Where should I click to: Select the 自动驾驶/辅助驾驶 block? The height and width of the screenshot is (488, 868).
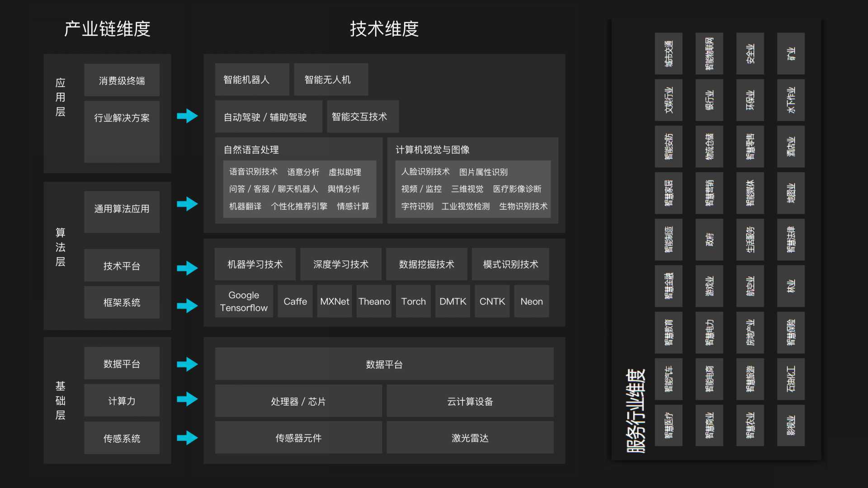pos(268,117)
